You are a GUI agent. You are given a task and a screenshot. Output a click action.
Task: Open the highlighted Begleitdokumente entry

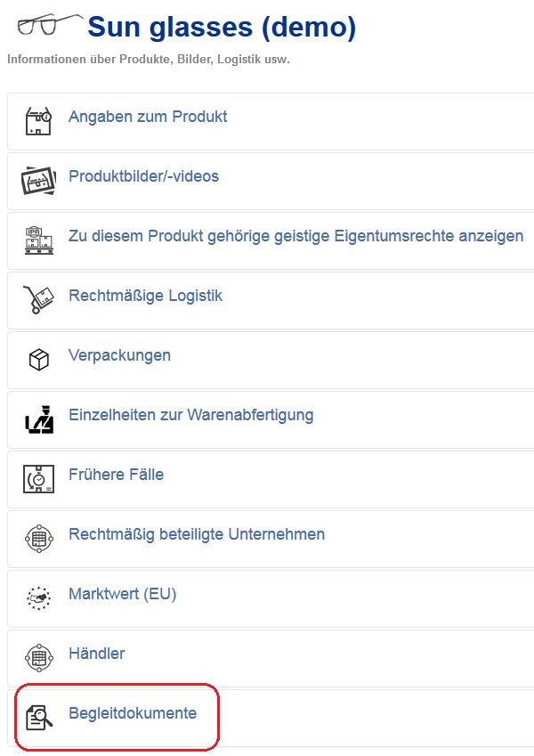pos(133,713)
